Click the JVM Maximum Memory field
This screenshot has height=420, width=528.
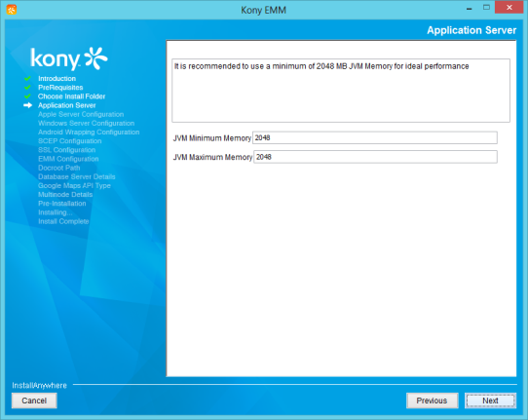(375, 157)
